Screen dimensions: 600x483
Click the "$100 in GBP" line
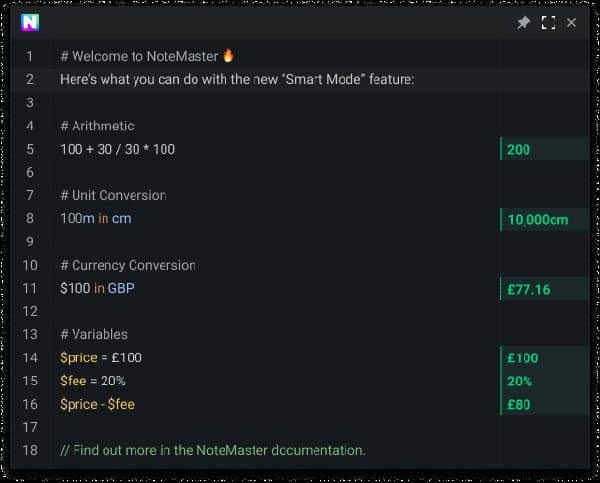97,289
